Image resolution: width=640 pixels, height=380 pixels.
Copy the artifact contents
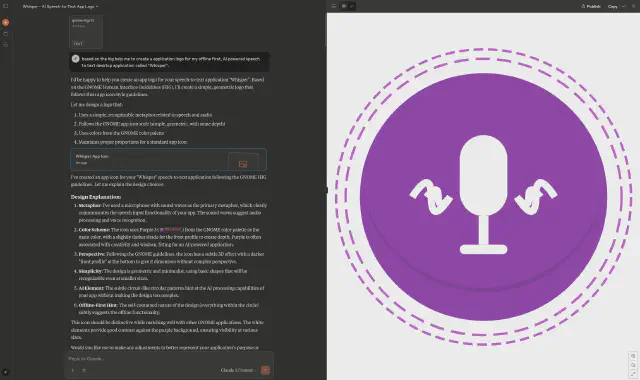[x=612, y=7]
